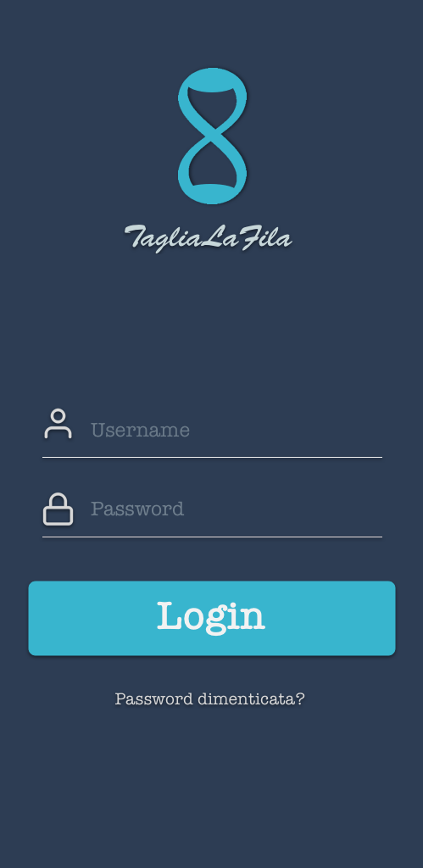Click the padlock icon beside Password
This screenshot has width=423, height=868.
coord(58,509)
